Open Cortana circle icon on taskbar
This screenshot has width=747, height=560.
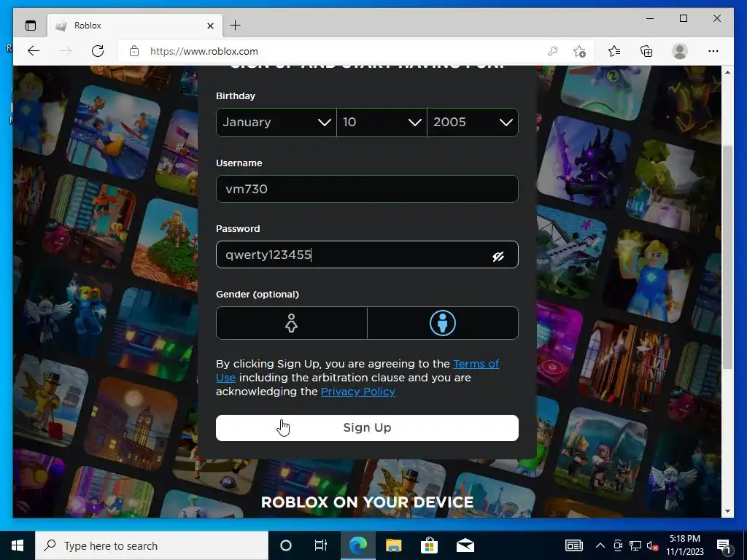[x=286, y=545]
